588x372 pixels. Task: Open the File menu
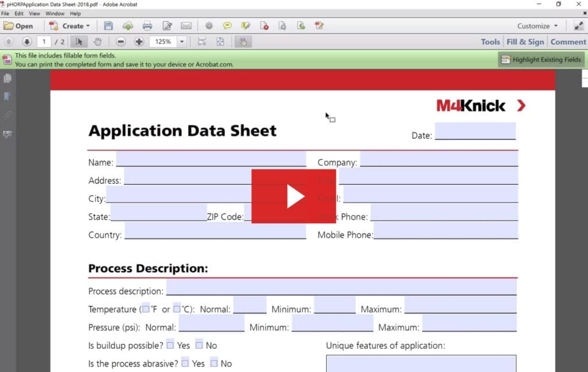pyautogui.click(x=5, y=13)
